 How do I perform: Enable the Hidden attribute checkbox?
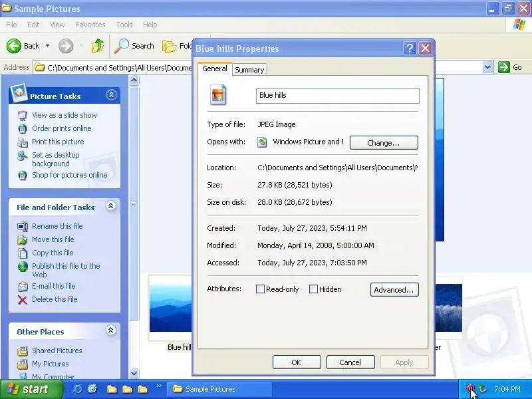pos(313,289)
